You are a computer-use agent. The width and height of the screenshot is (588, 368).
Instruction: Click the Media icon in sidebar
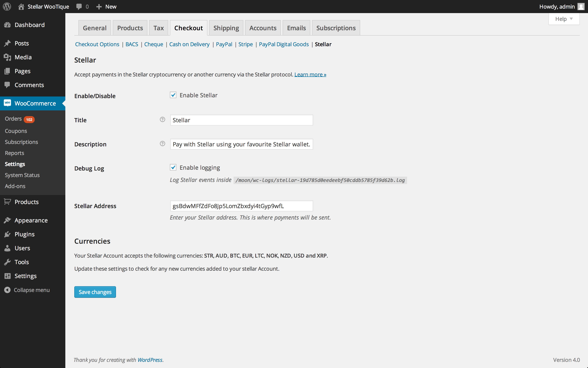coord(7,57)
